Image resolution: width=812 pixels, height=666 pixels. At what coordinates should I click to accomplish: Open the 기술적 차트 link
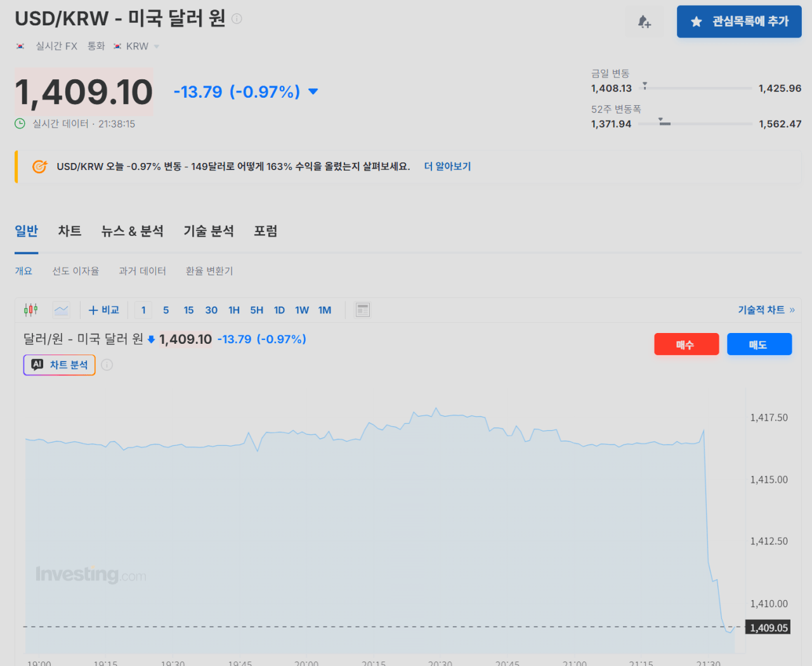(766, 310)
